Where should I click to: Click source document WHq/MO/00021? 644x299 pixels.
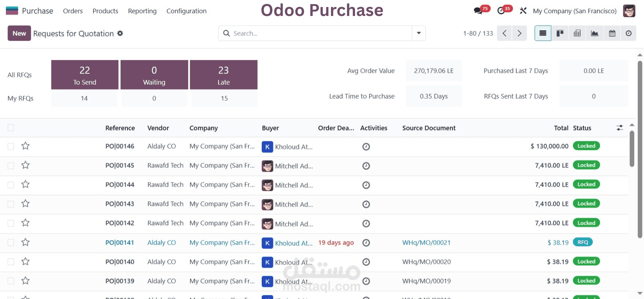tap(426, 243)
